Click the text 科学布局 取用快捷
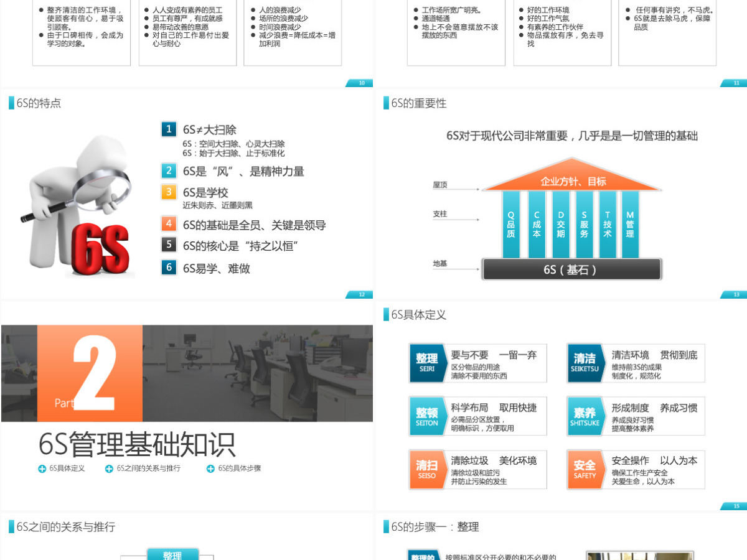 point(494,408)
